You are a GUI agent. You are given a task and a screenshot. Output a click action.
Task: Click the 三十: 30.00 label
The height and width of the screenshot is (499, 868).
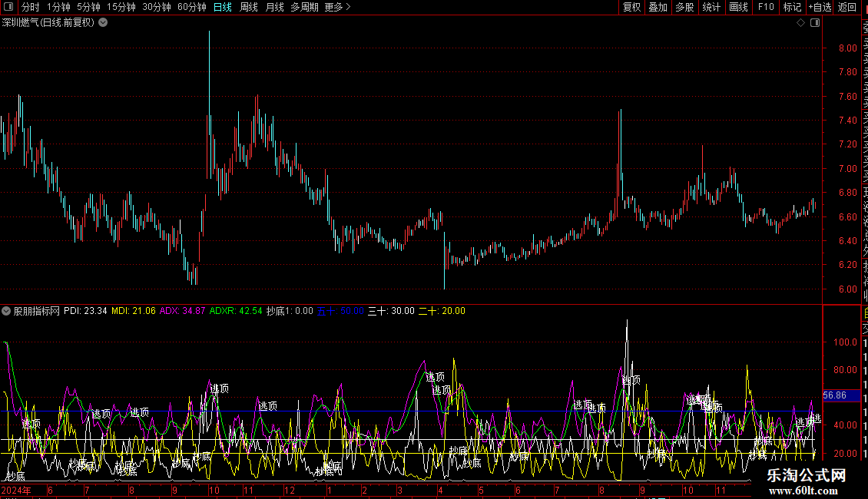click(x=391, y=311)
